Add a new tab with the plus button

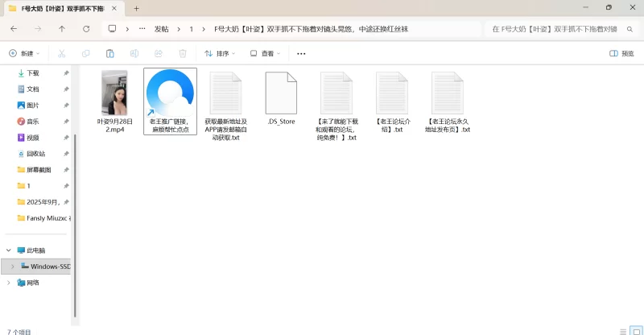[x=136, y=8]
